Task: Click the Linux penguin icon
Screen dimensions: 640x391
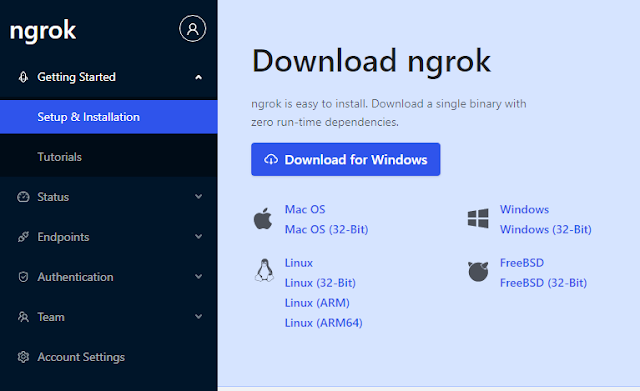Action: [264, 270]
